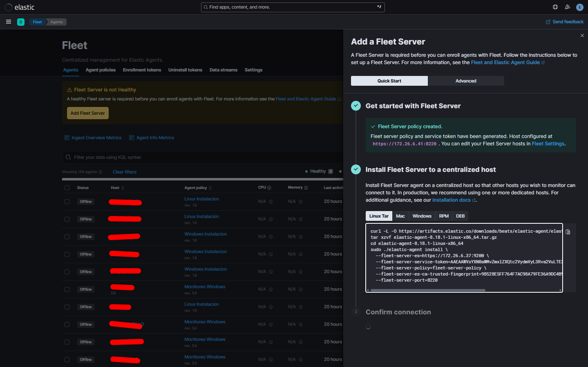Filter agents by the Healthy status
Screen dimensions: 588x367
(319, 171)
